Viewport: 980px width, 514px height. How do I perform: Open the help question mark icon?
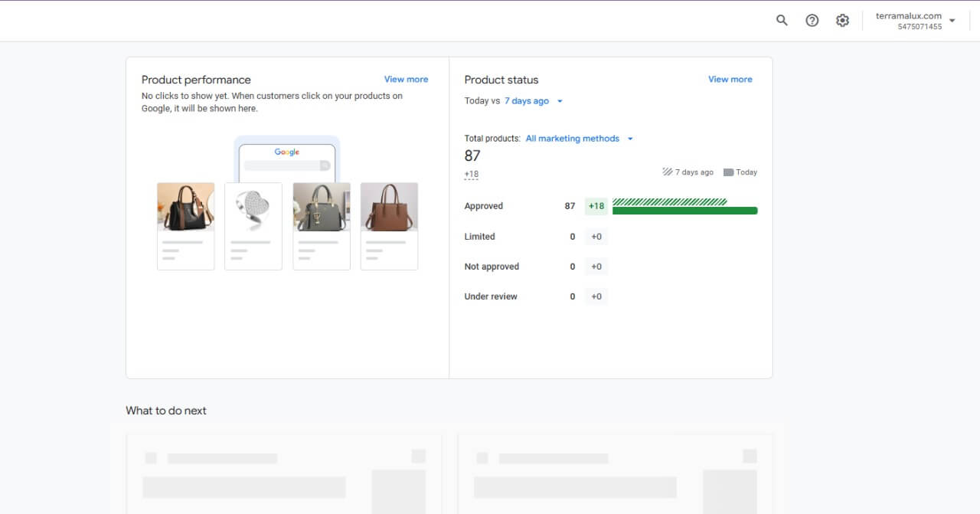(812, 21)
